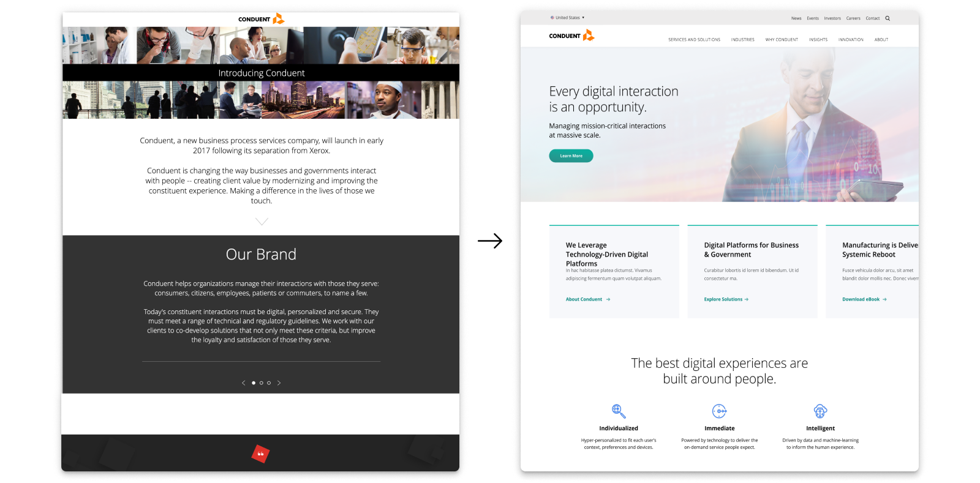
Task: Click the Intelligent brain icon
Action: 820,411
